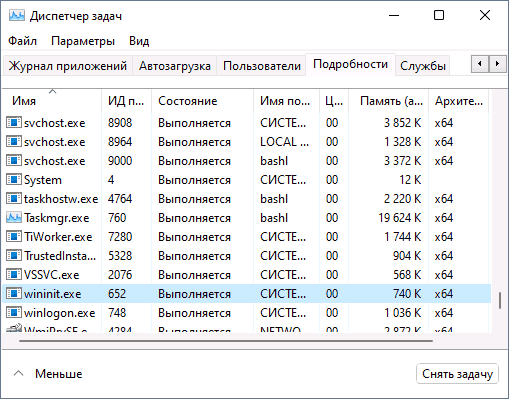Minimize the Task Manager window
This screenshot has height=399, width=509.
pyautogui.click(x=394, y=15)
